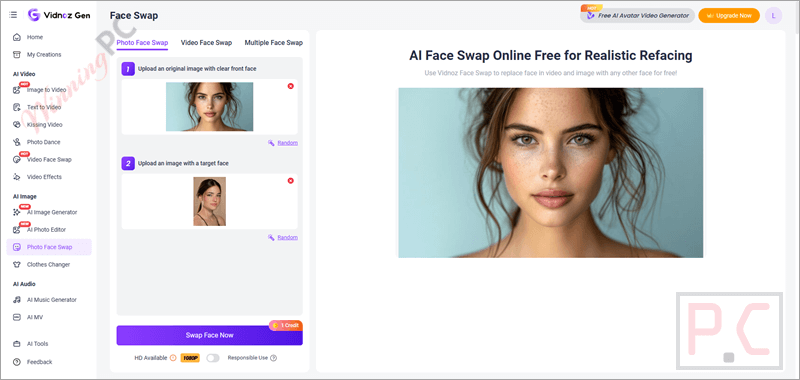Open AI Tools in sidebar

(x=37, y=344)
